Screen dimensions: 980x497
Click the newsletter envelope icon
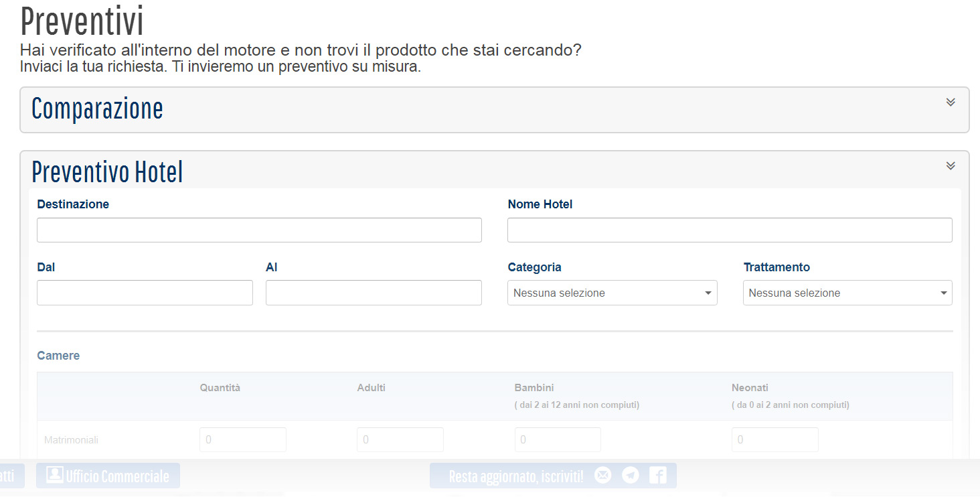(602, 475)
